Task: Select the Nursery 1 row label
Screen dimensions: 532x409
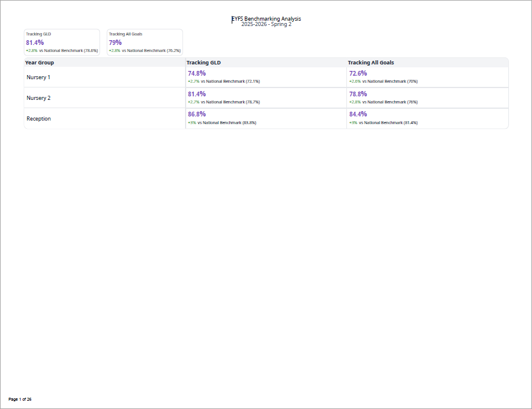Action: [38, 77]
